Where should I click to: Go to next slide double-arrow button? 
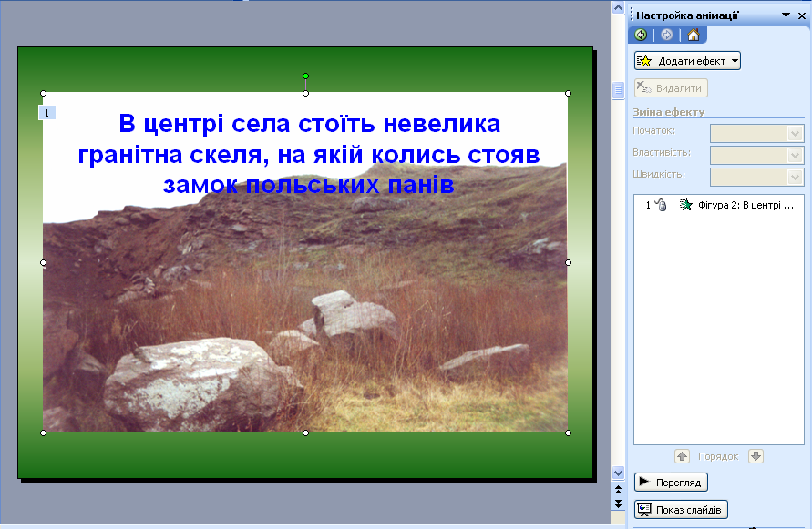pyautogui.click(x=618, y=504)
